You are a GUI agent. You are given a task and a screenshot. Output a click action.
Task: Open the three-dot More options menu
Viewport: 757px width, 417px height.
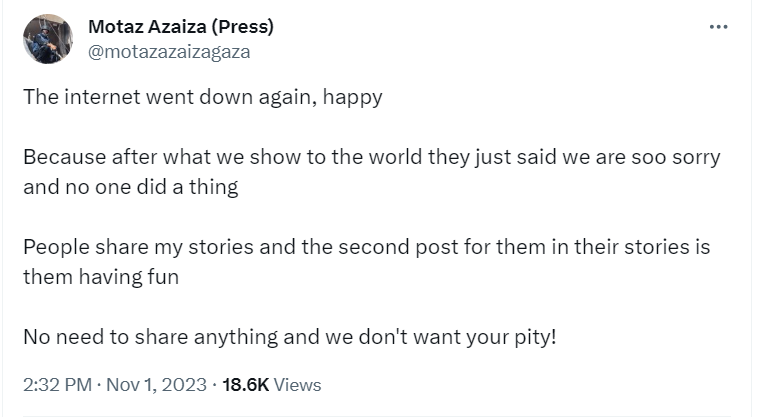[718, 27]
